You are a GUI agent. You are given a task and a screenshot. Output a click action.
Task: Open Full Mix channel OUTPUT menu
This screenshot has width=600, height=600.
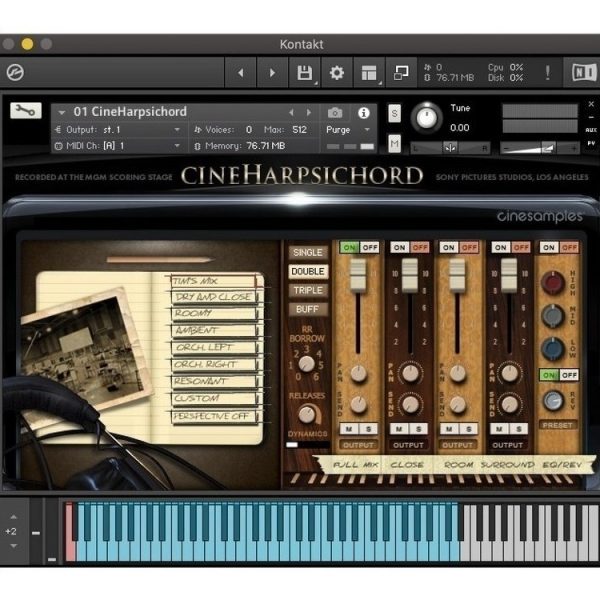(x=358, y=445)
